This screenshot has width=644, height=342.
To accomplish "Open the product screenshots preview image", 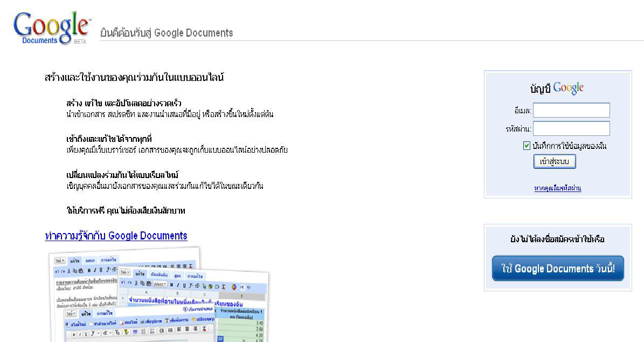I will point(158,294).
